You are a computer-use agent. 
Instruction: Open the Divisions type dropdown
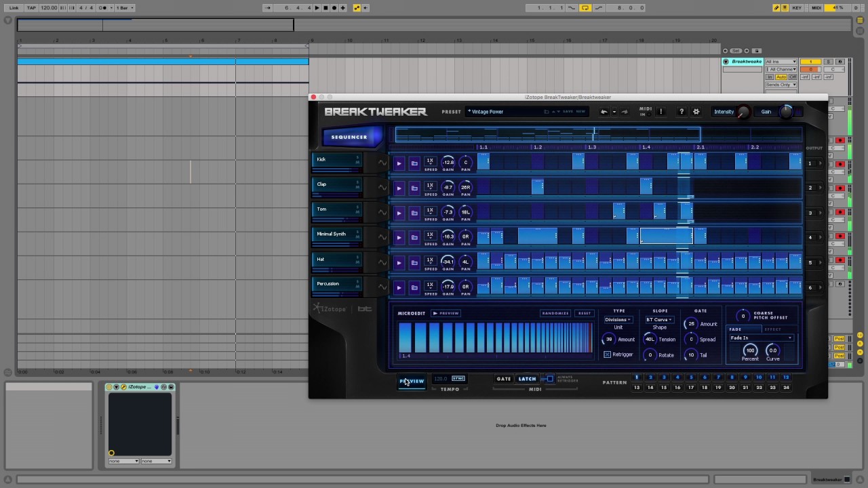pos(618,320)
